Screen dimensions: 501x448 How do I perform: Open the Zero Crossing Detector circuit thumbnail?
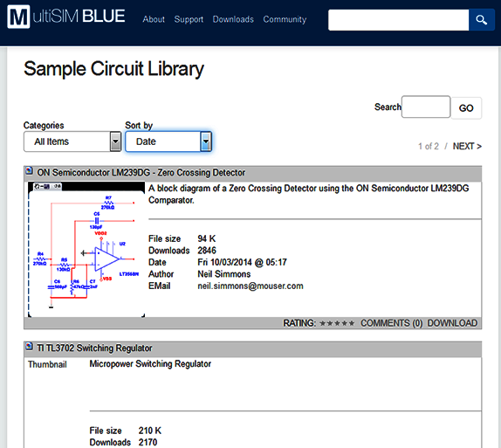click(86, 250)
